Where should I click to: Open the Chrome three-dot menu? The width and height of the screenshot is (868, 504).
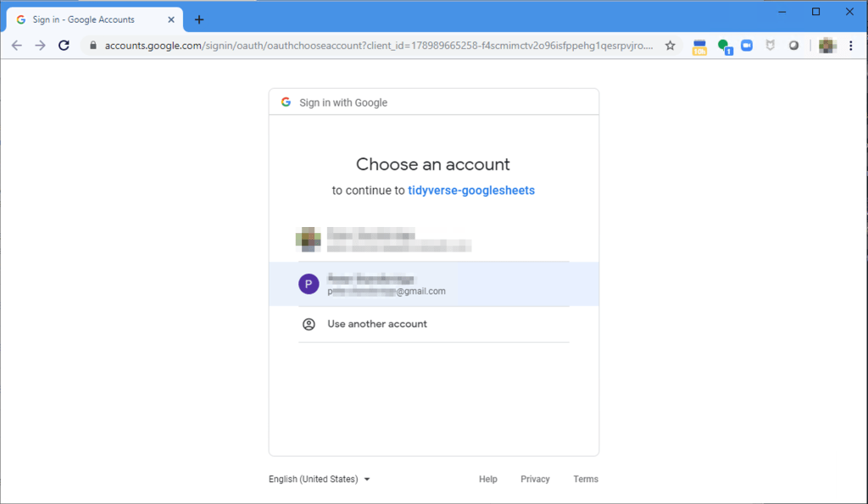pos(851,46)
